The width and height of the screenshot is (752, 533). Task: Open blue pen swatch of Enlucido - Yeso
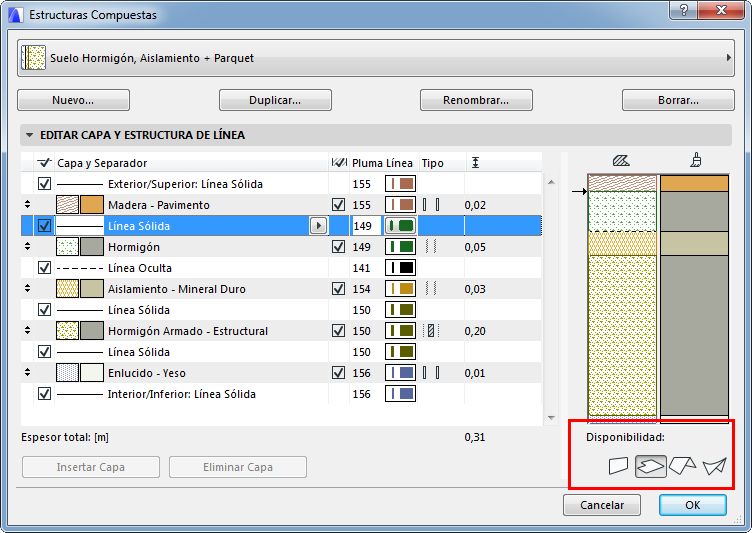tap(400, 373)
